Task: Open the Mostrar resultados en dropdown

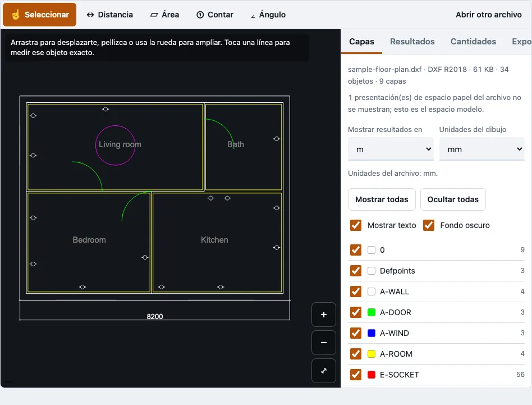Action: click(391, 149)
